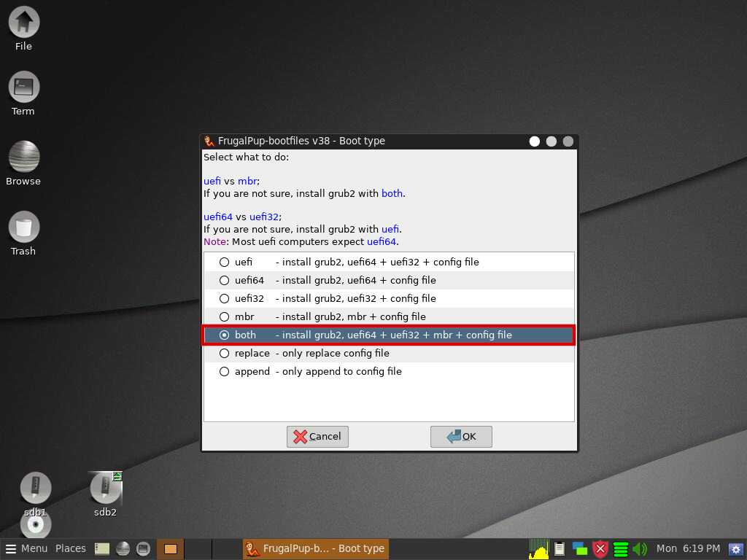Click the FrugalPup Boot type taskbar entry
Screen dimensions: 747x560
pyautogui.click(x=315, y=548)
